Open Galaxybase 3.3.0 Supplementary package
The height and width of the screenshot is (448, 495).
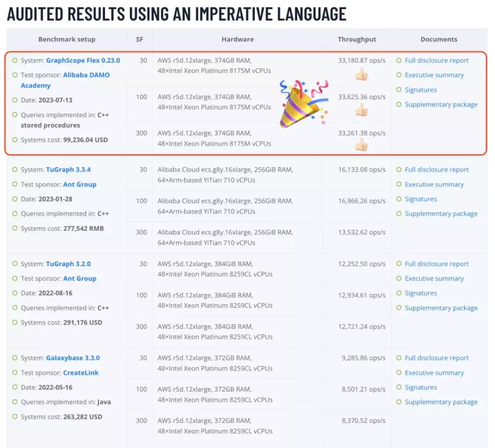point(441,402)
